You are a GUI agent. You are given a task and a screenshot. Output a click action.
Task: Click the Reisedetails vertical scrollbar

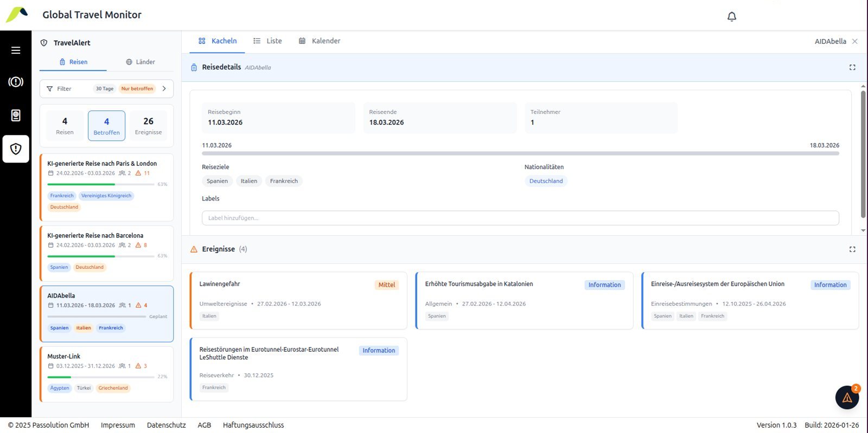click(x=863, y=154)
